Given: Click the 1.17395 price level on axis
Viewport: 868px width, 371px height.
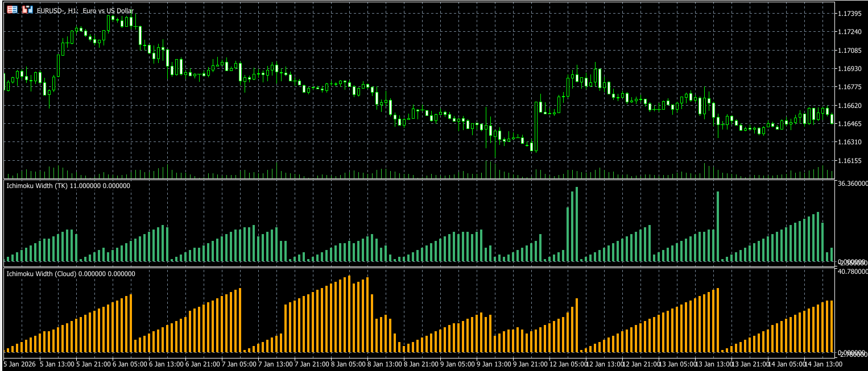Looking at the screenshot, I should click(x=851, y=13).
